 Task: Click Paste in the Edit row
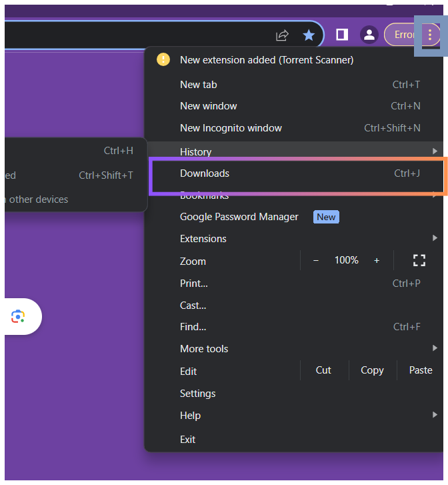(421, 370)
